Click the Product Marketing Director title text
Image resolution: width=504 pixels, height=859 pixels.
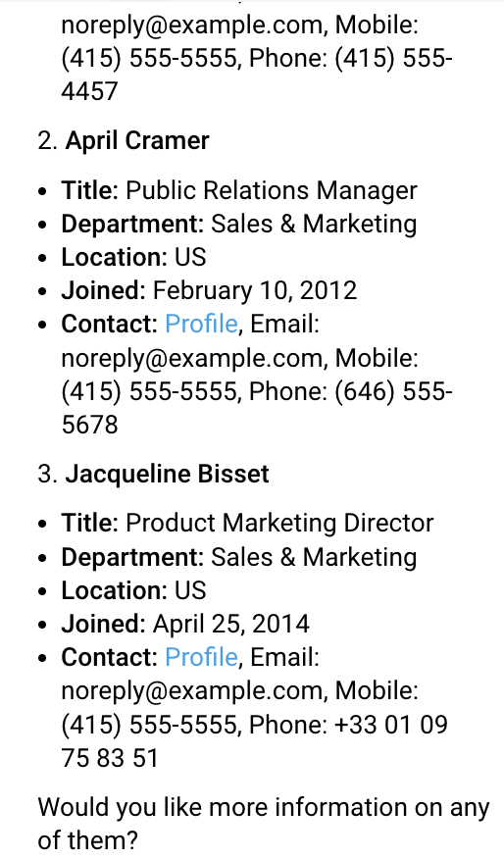(279, 524)
